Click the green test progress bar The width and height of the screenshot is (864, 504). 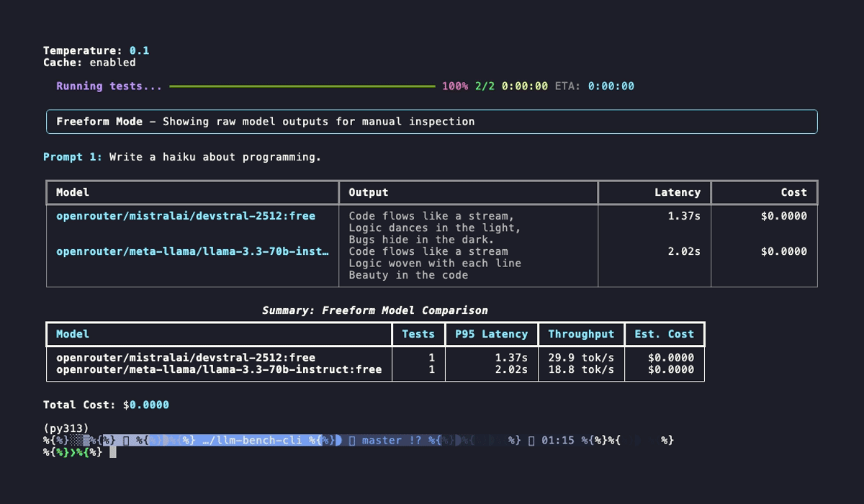pyautogui.click(x=302, y=86)
